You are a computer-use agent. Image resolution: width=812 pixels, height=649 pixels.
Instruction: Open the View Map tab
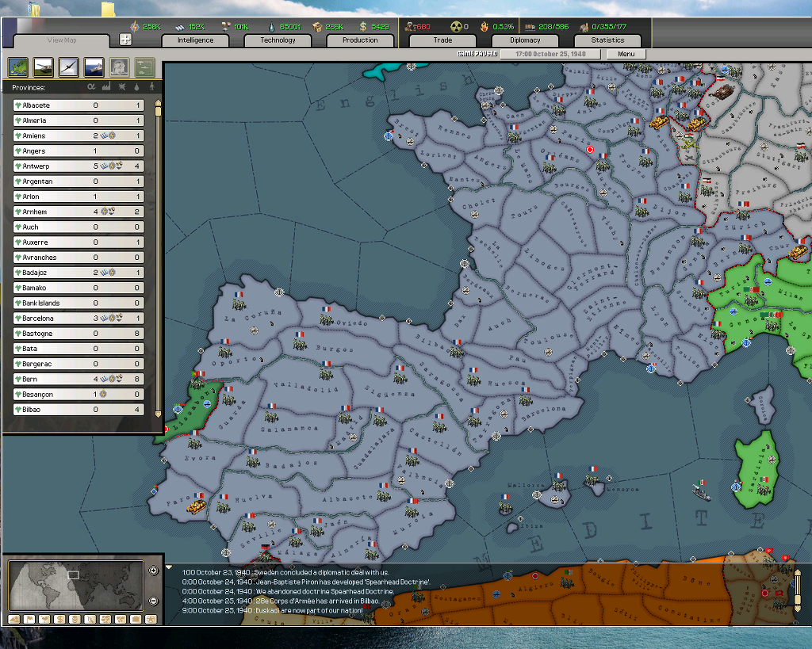[x=62, y=40]
